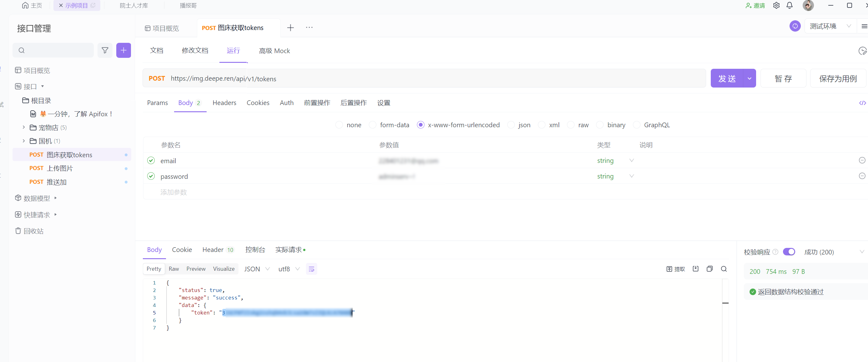The width and height of the screenshot is (868, 362).
Task: Click the 提取 extract icon button
Action: click(x=675, y=269)
